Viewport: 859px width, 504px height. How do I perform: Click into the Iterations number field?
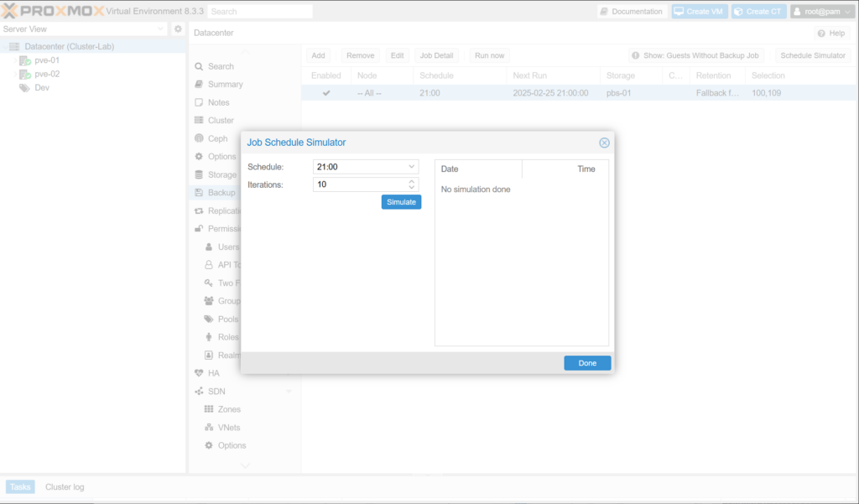[359, 184]
